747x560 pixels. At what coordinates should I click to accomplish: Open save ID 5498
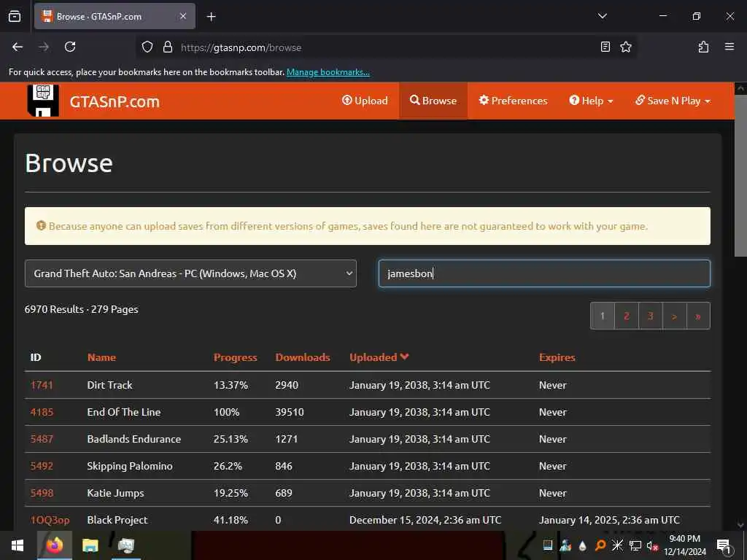(42, 493)
